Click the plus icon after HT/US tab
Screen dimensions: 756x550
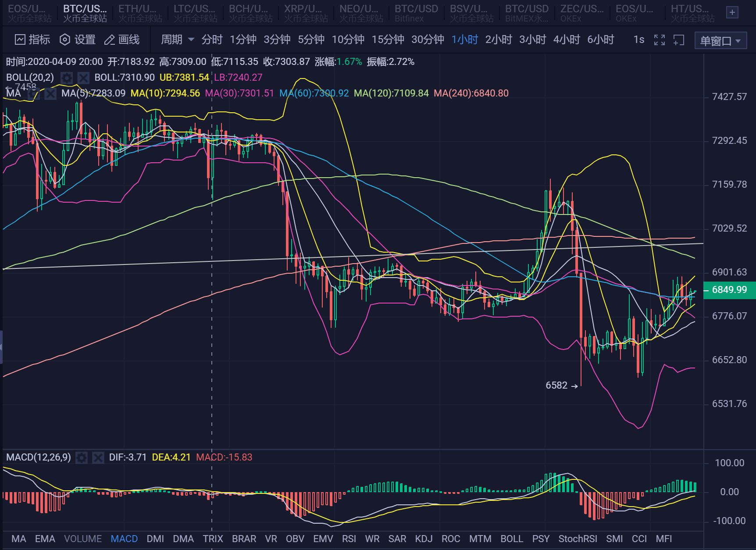click(731, 13)
